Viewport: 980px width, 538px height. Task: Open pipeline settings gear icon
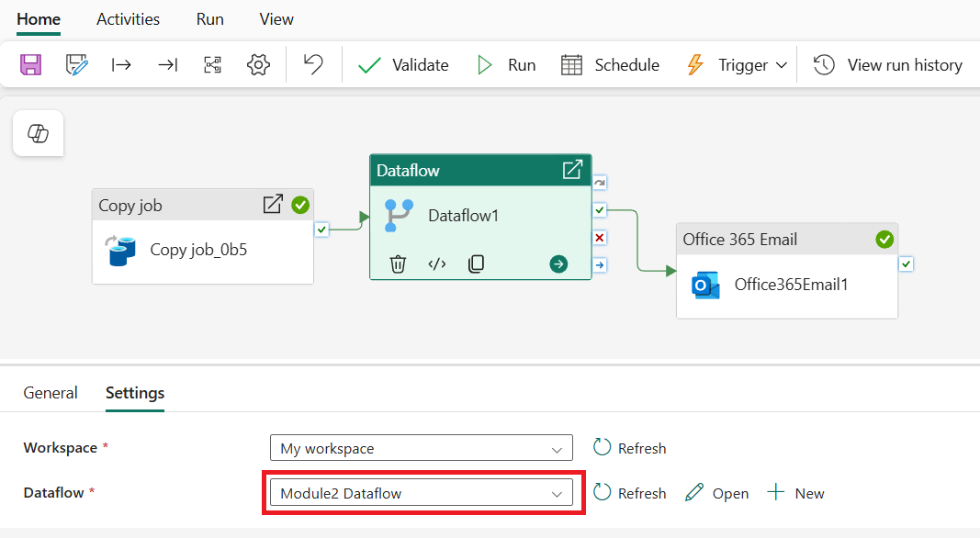258,65
